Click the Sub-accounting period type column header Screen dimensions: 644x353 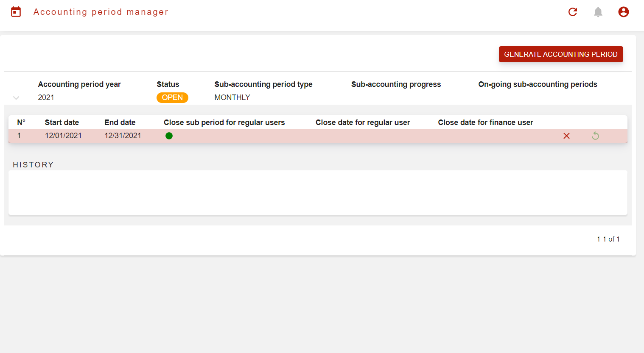(263, 84)
